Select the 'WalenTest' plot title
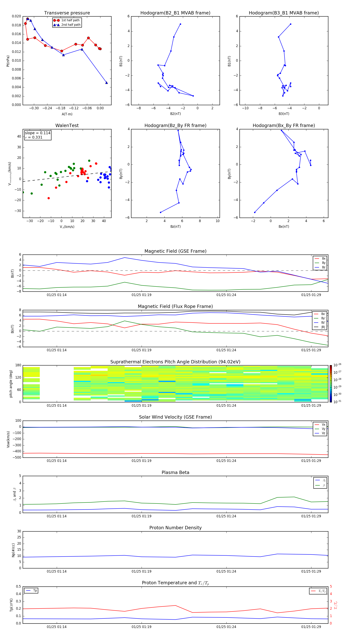This screenshot has width=351, height=644. (67, 125)
